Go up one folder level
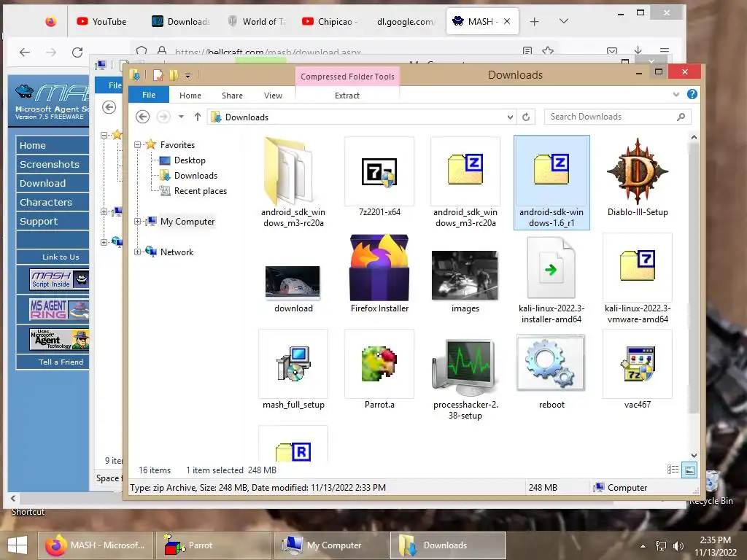 [197, 117]
